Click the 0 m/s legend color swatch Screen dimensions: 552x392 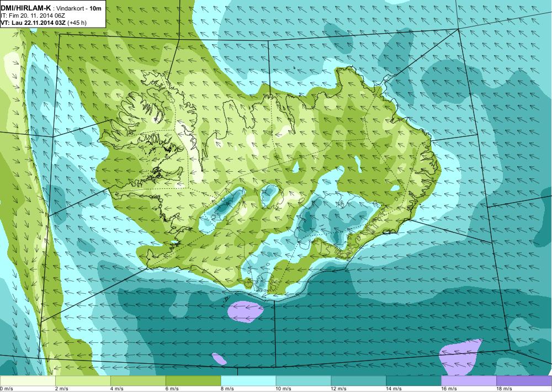(28, 381)
